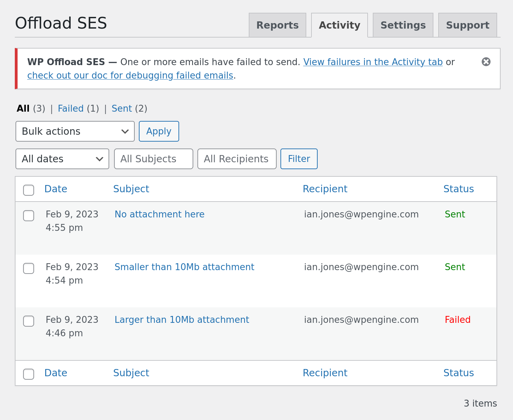Click the Filter button
513x420 pixels.
click(x=299, y=159)
